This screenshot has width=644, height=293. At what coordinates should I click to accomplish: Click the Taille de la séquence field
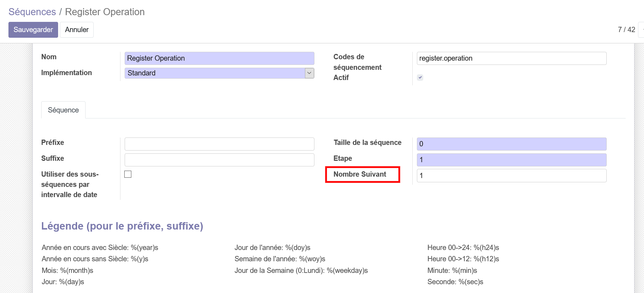pyautogui.click(x=512, y=144)
